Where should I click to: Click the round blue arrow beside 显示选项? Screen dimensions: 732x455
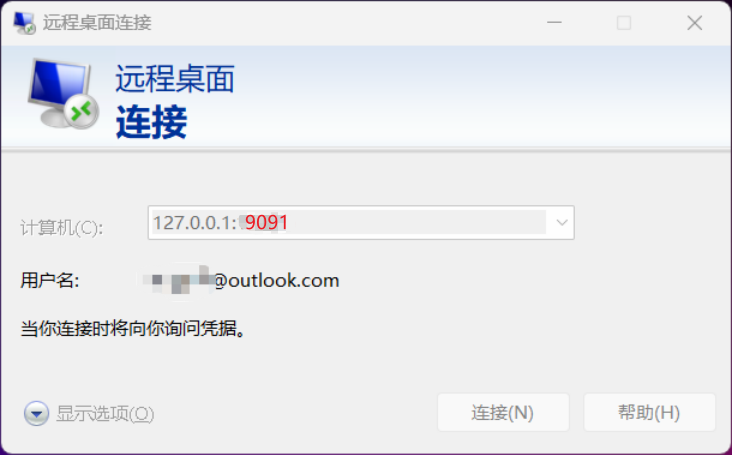pyautogui.click(x=36, y=413)
